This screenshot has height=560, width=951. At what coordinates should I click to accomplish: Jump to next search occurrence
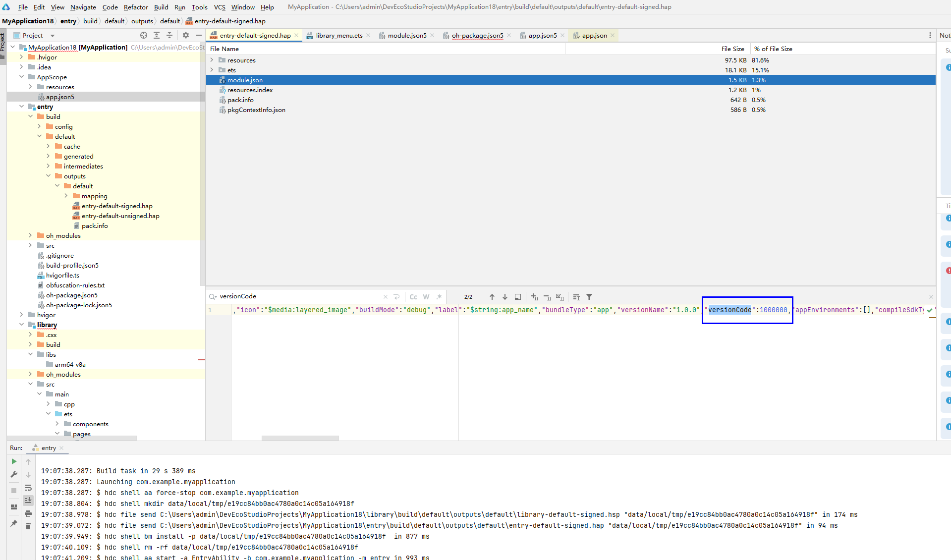pos(504,297)
